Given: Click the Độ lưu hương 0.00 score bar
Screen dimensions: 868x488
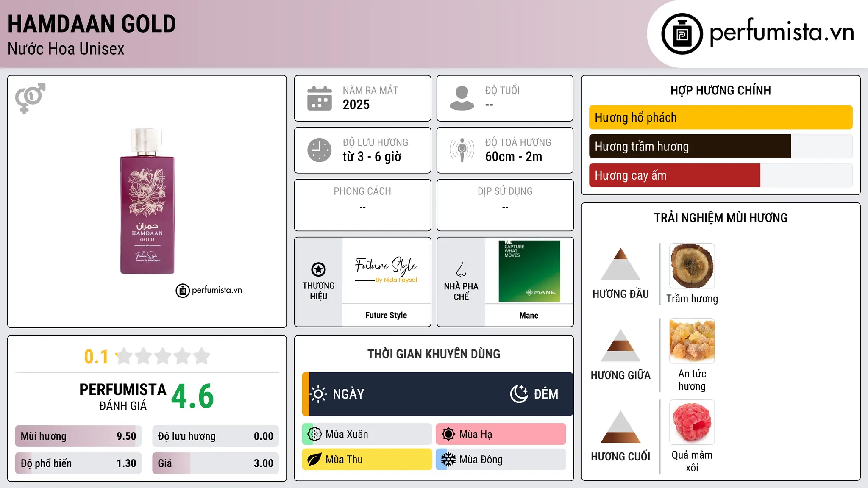Looking at the screenshot, I should click(x=216, y=436).
